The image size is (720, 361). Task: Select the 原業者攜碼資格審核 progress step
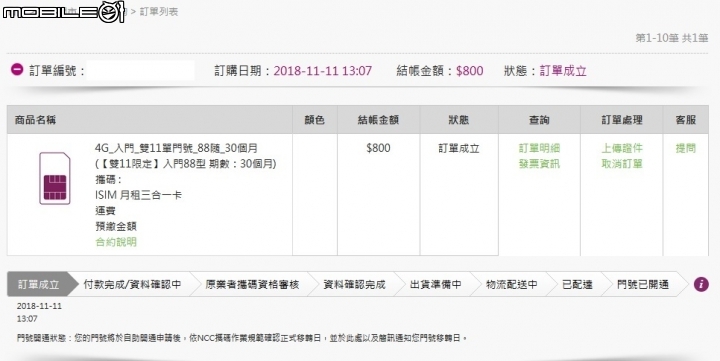pyautogui.click(x=252, y=284)
